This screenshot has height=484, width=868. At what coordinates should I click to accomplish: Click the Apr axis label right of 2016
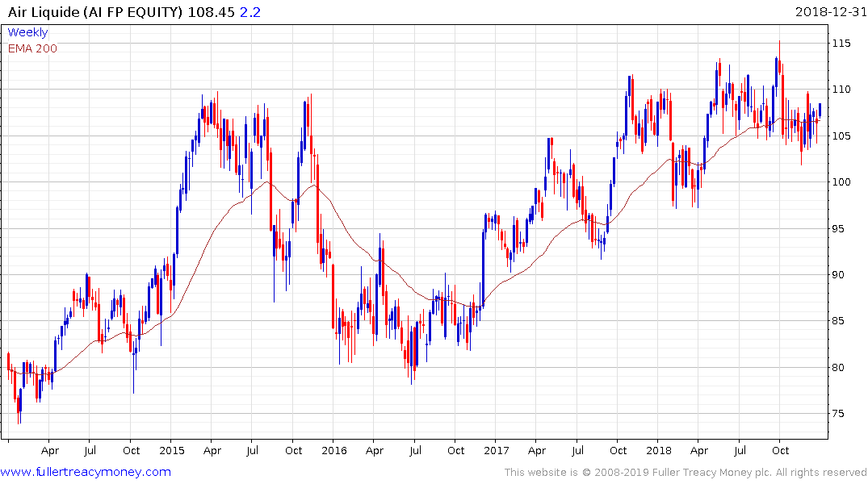click(375, 451)
